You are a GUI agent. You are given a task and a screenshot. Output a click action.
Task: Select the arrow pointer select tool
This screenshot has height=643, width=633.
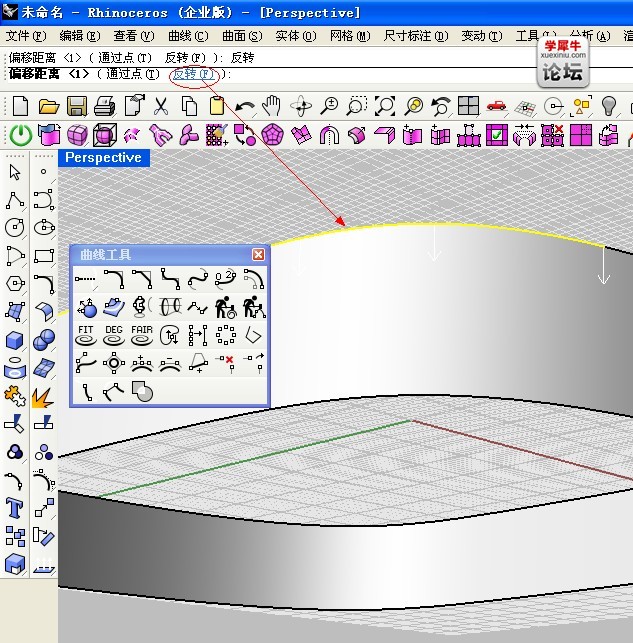15,172
